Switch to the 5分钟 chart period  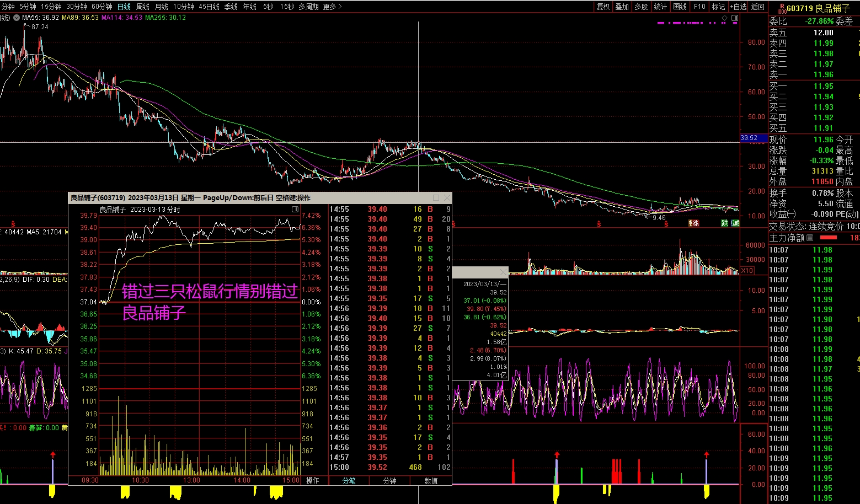[28, 7]
